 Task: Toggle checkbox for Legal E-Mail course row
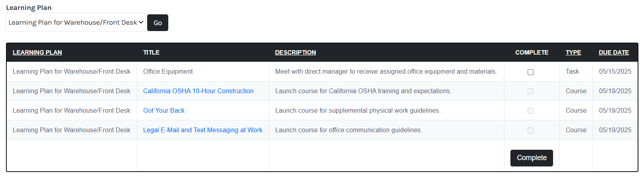(x=530, y=131)
